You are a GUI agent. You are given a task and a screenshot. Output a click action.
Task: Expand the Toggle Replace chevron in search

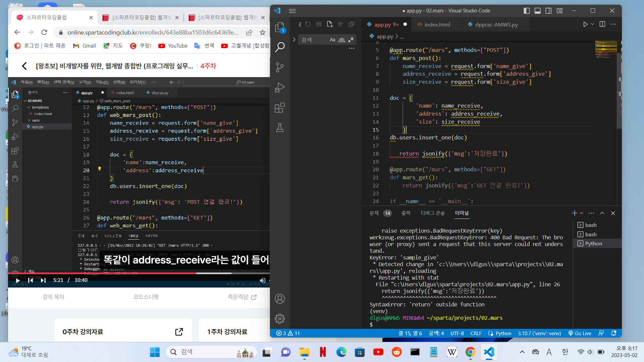(294, 40)
